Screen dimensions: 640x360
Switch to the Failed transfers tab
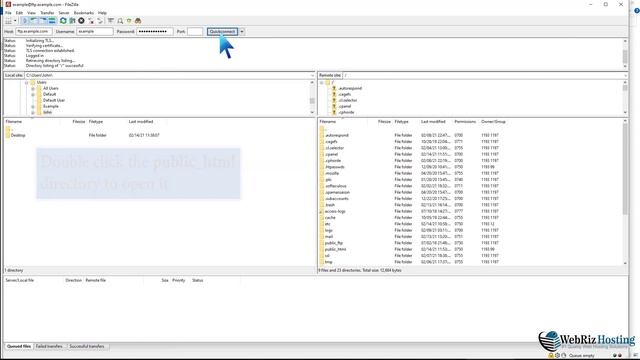(x=49, y=347)
